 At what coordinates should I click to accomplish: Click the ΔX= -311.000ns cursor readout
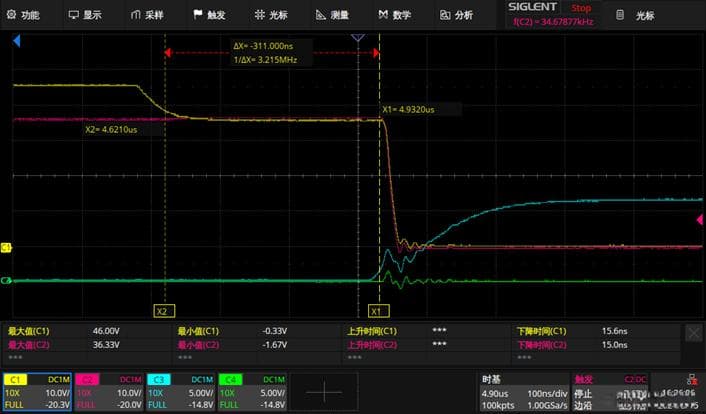pos(263,46)
